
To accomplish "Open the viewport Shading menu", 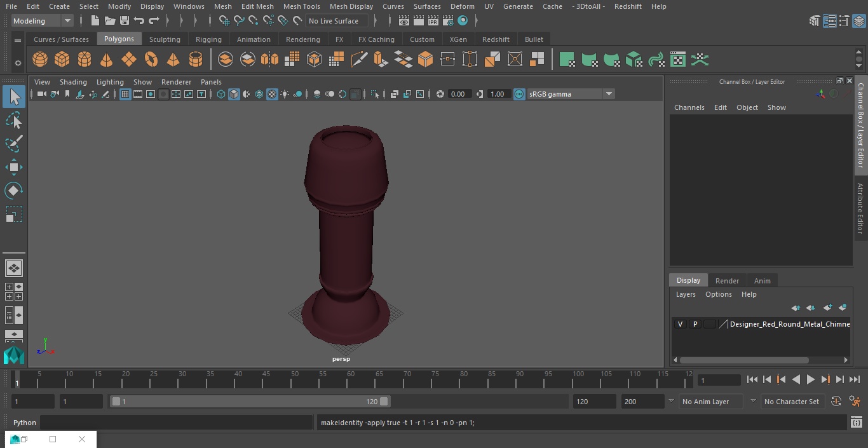I will point(73,82).
